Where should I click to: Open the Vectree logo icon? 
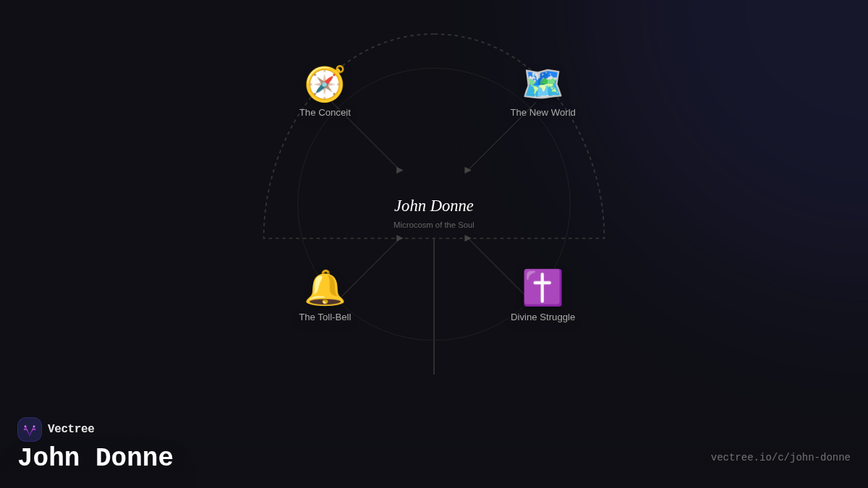30,429
